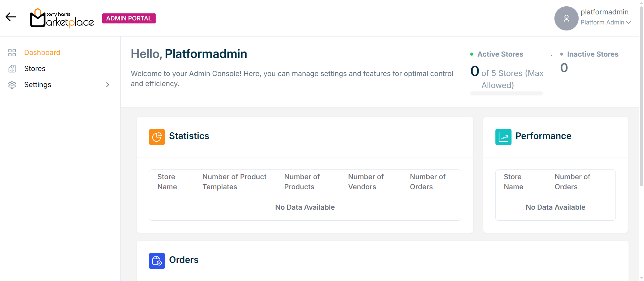
Task: Open the Dashboard menu item
Action: [x=42, y=53]
